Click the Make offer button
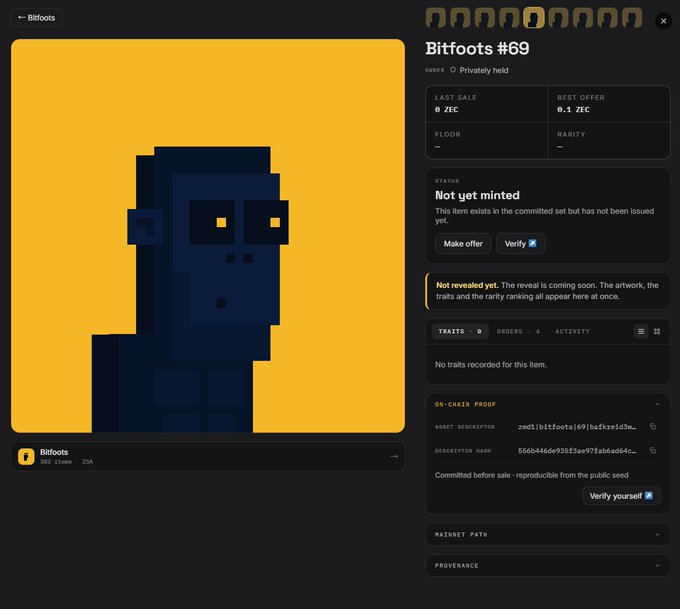 click(x=463, y=244)
